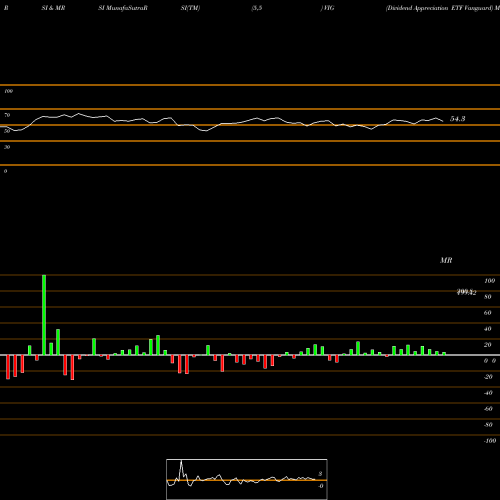Screen dimensions: 500x500
Task: Click the 30 label on RSI axis
Action: (7, 147)
